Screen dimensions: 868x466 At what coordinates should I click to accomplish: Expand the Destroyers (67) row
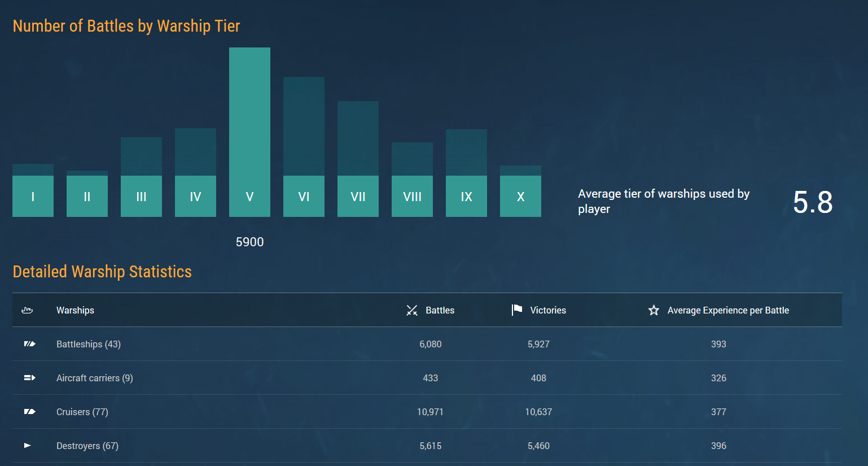coord(87,446)
